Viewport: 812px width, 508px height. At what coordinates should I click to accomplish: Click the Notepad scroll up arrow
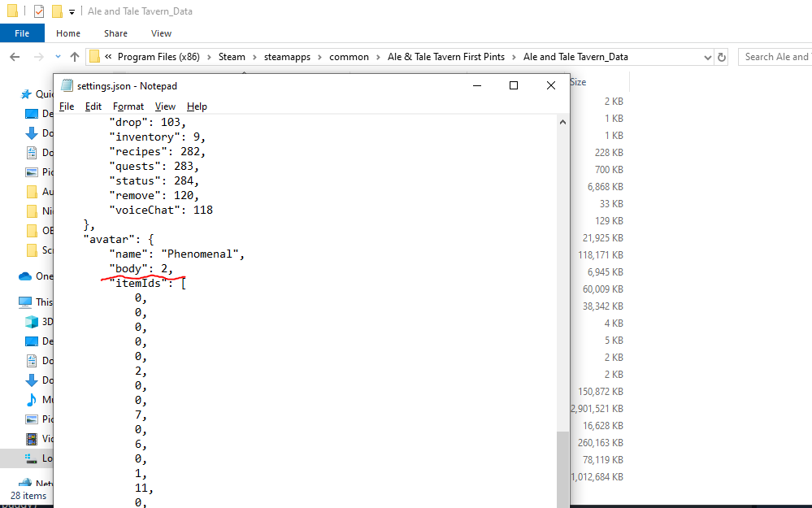[x=563, y=122]
